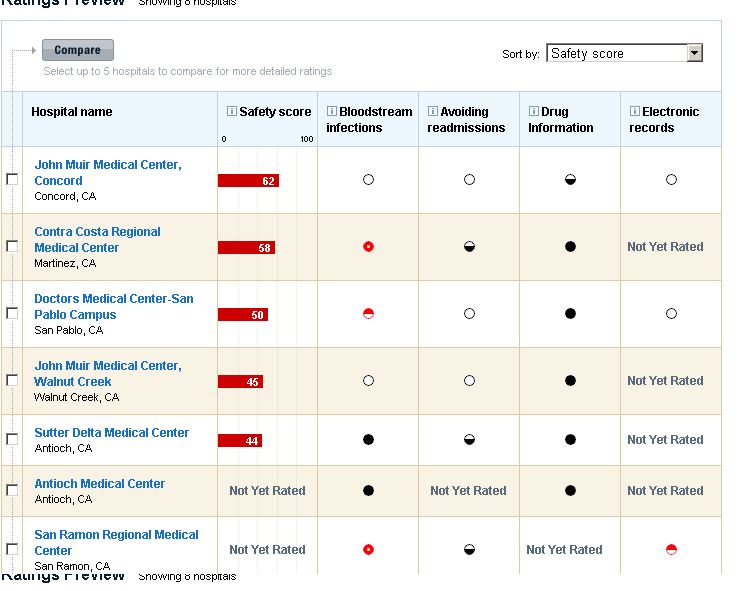The width and height of the screenshot is (754, 591).
Task: Open Antioch Medical Center link
Action: (100, 484)
